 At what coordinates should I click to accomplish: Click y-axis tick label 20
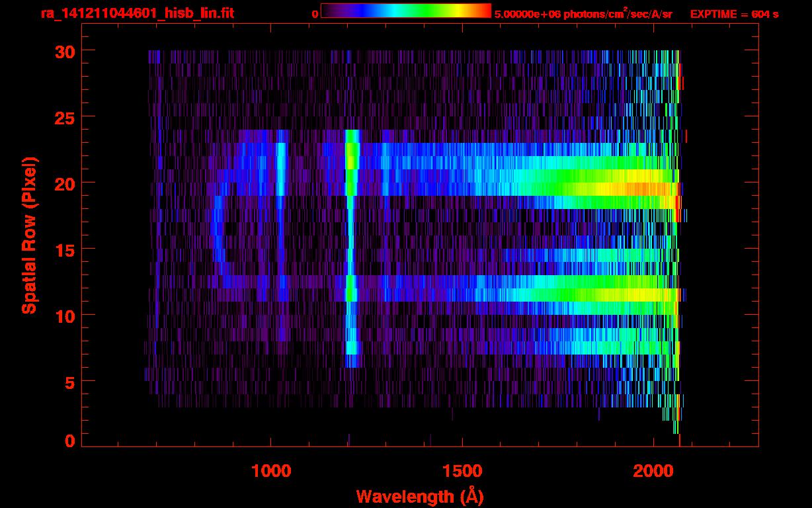click(x=64, y=183)
